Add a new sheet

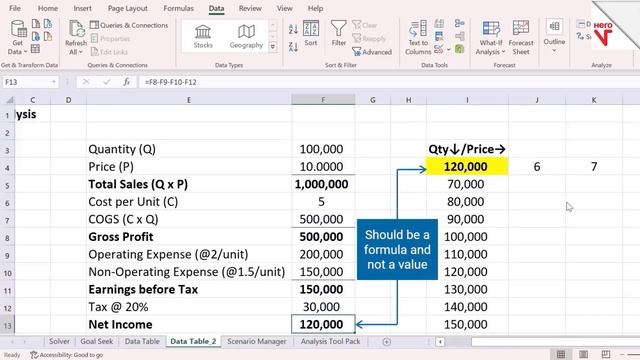pyautogui.click(x=387, y=342)
